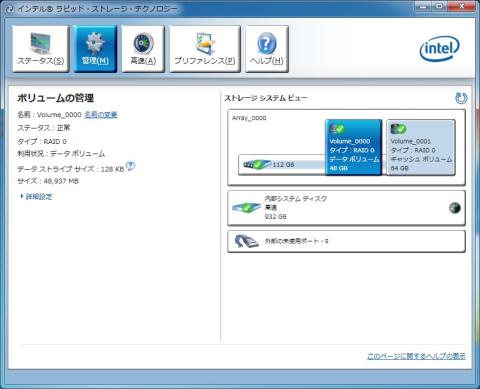Click the ステータス : 正常 text

tap(44, 128)
